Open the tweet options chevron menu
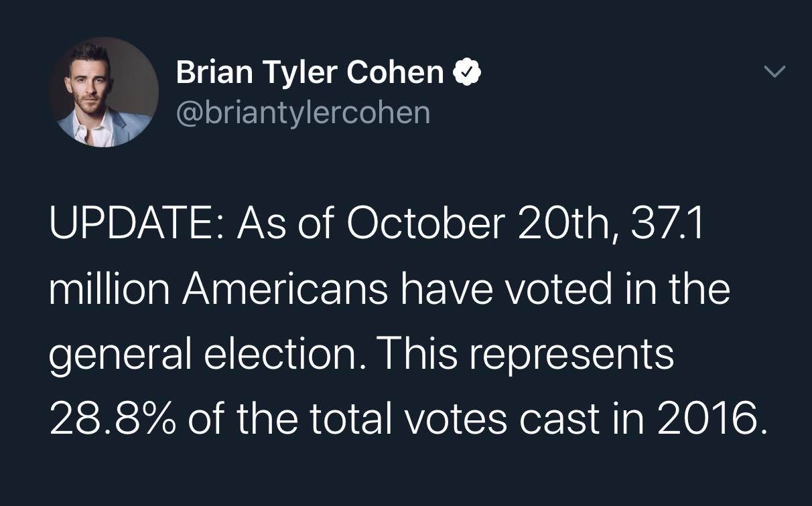The image size is (812, 506). click(774, 71)
